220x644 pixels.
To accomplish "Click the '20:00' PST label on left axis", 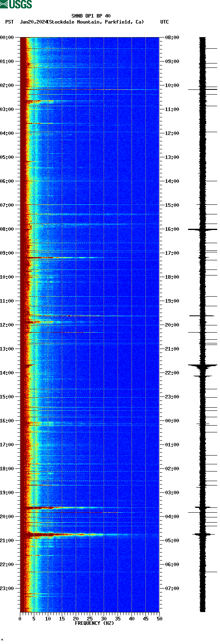I will 7,517.
